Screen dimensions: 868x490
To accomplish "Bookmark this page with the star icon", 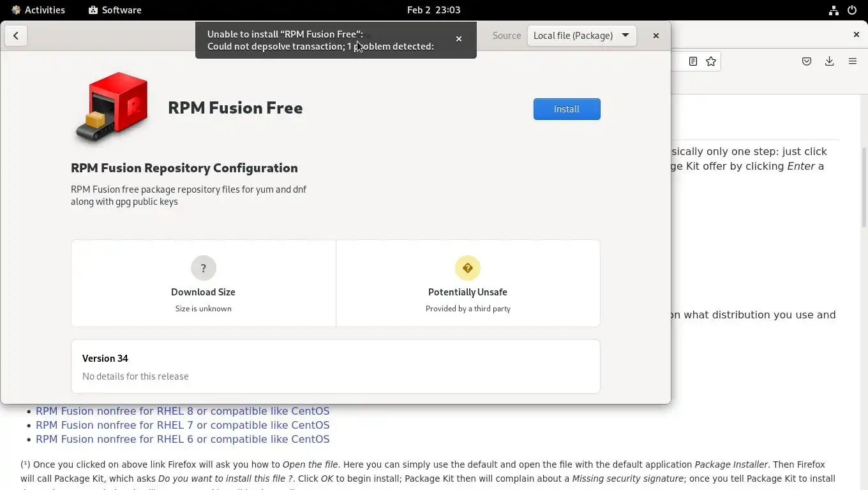I will point(711,61).
